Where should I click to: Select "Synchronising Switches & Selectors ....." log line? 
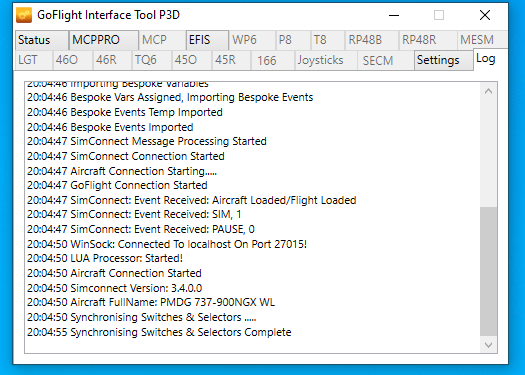142,317
